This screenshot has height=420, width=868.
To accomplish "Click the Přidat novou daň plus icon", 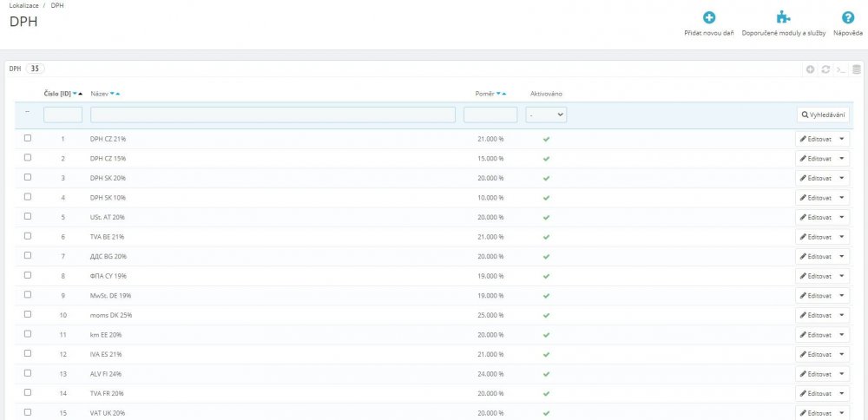I will pos(709,17).
